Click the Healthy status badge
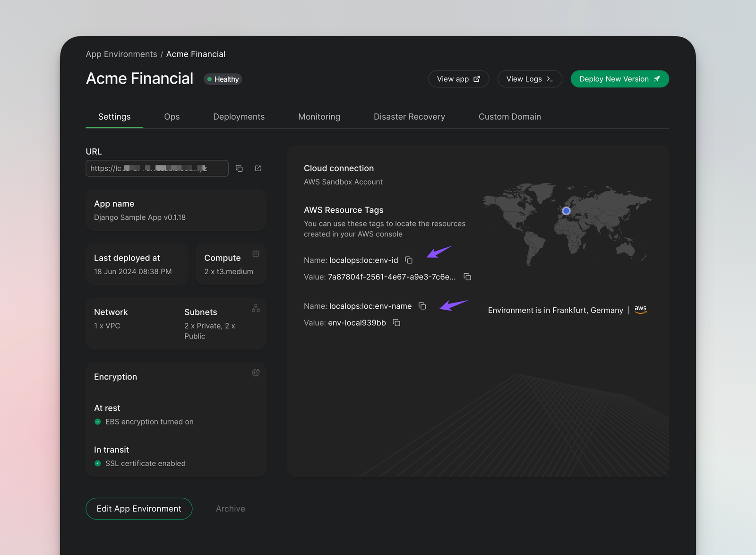 [223, 79]
